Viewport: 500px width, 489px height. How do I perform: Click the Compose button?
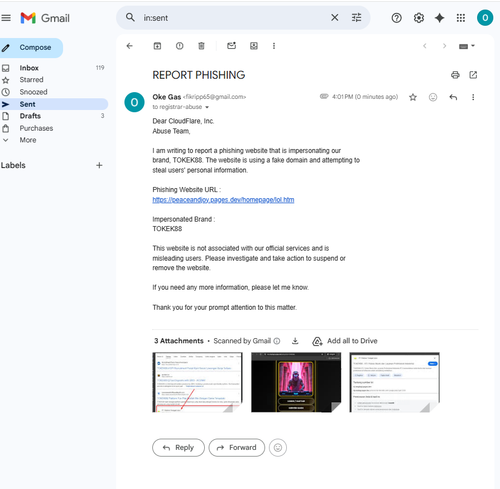click(31, 48)
